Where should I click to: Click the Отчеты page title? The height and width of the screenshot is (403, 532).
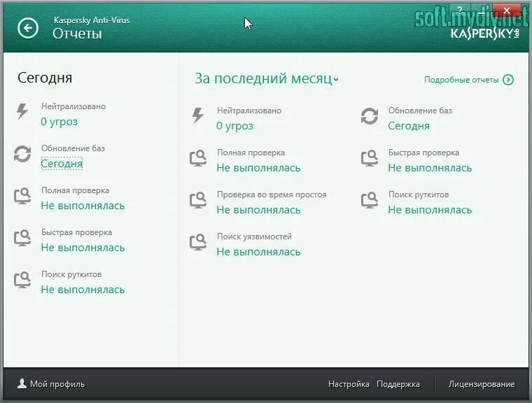click(x=77, y=34)
